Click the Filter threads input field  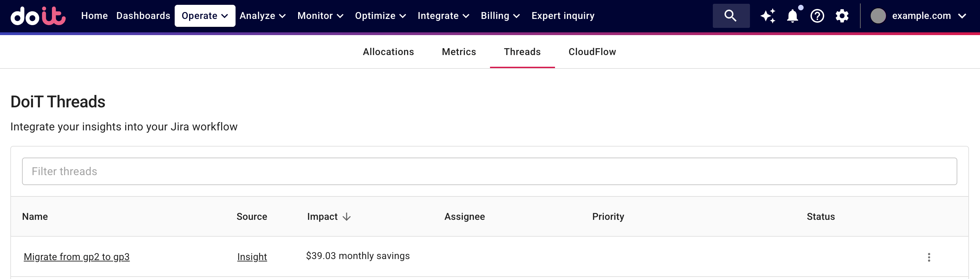click(489, 171)
